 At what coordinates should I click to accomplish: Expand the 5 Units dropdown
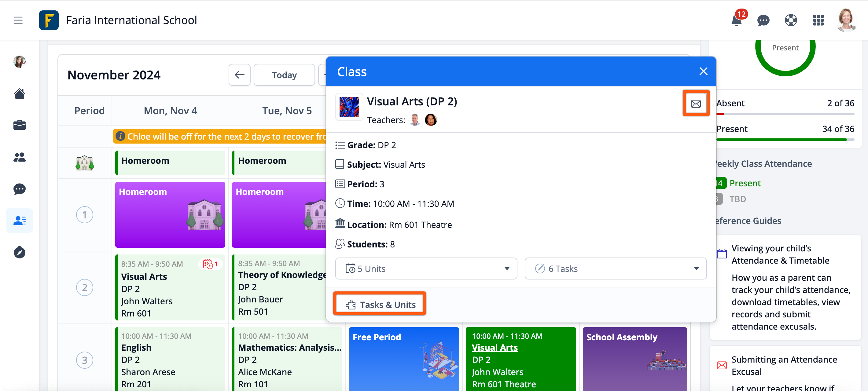tap(426, 269)
